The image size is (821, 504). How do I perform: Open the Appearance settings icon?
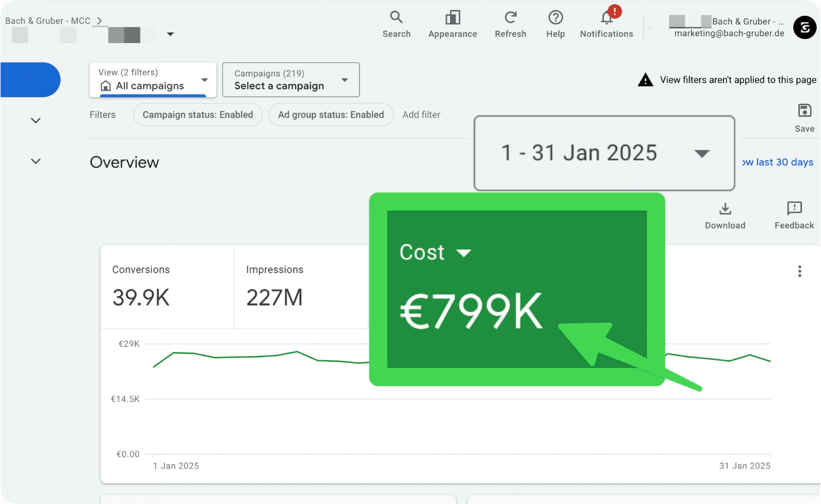[453, 17]
